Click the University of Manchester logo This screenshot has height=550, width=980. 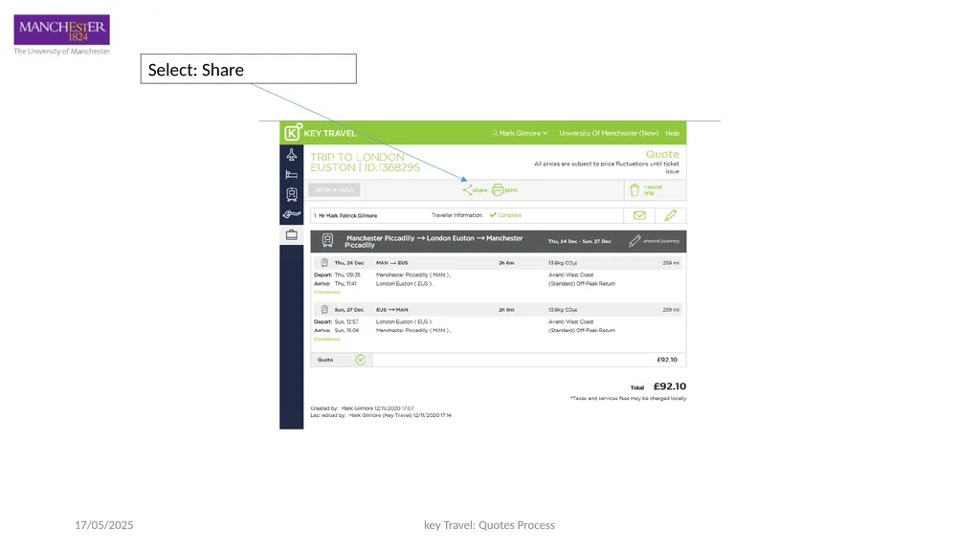(x=62, y=35)
